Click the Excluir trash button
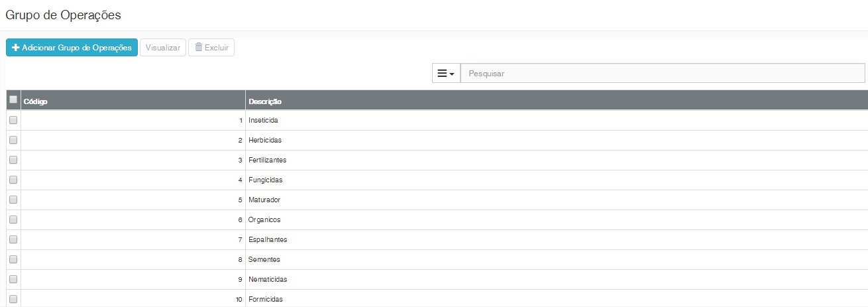The width and height of the screenshot is (868, 307). pyautogui.click(x=211, y=48)
